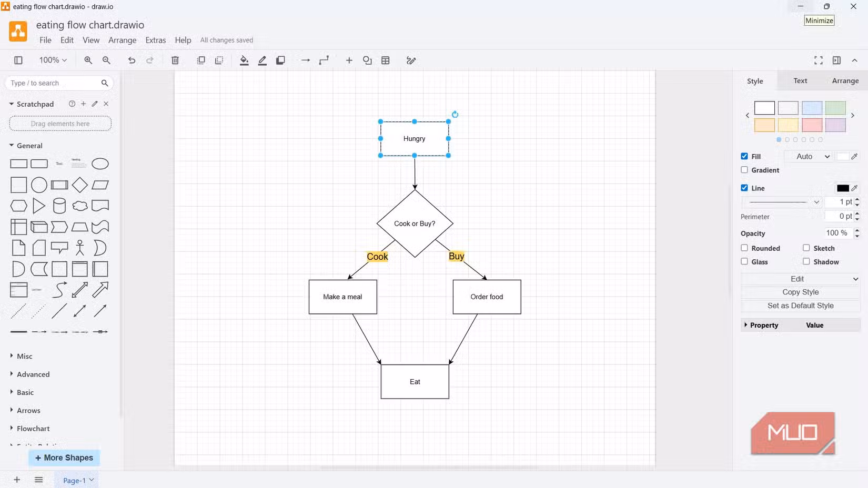The width and height of the screenshot is (868, 488).
Task: Toggle the Gradient checkbox
Action: point(744,170)
